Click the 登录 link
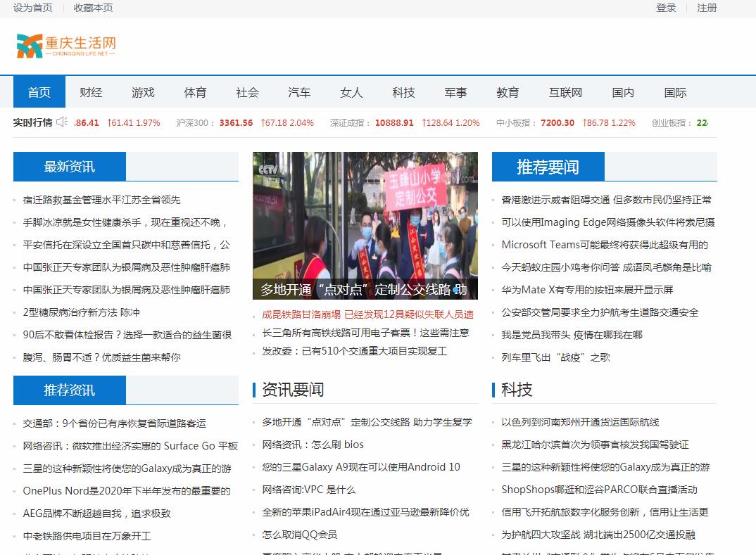 pos(666,8)
